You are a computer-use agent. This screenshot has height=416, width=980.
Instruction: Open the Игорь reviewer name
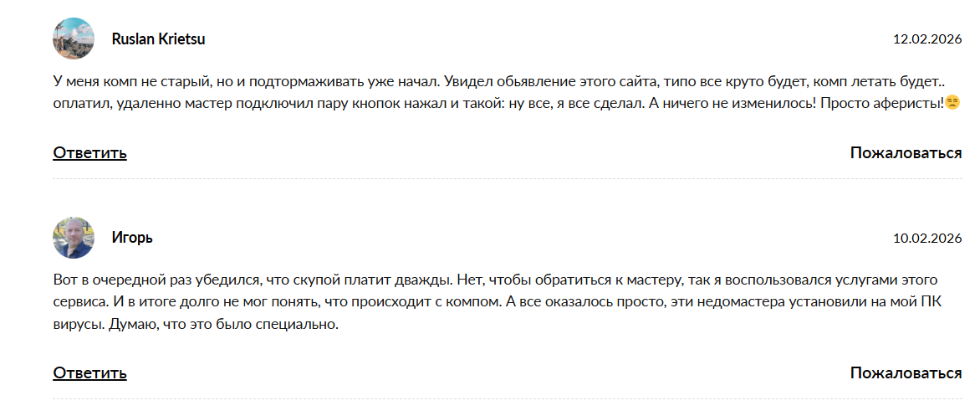click(132, 238)
